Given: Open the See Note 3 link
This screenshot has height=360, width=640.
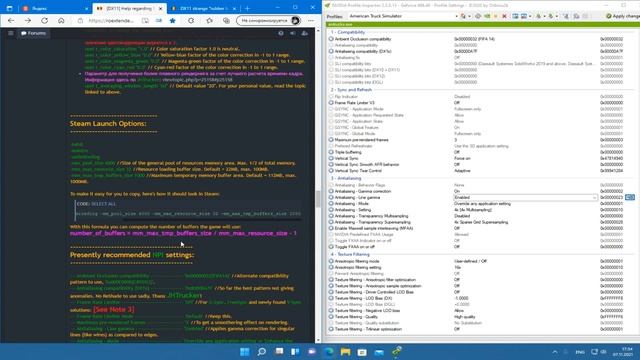Looking at the screenshot, I should point(113,310).
